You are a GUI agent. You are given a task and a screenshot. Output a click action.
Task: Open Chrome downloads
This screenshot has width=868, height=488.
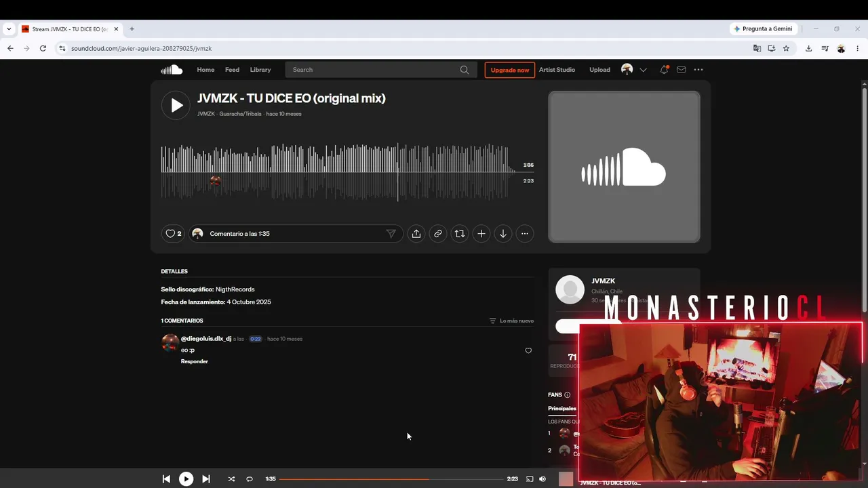(808, 48)
